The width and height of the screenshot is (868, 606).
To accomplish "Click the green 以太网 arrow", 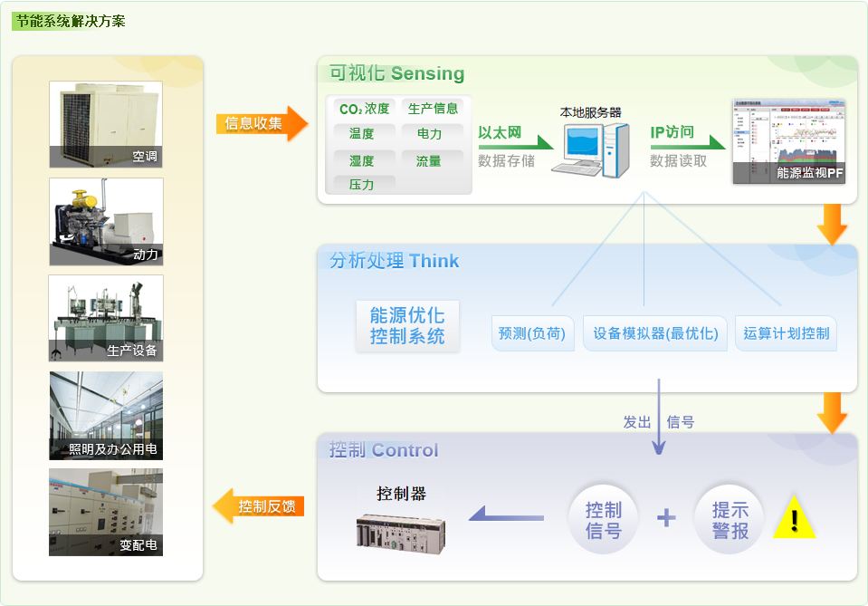I will tap(514, 140).
